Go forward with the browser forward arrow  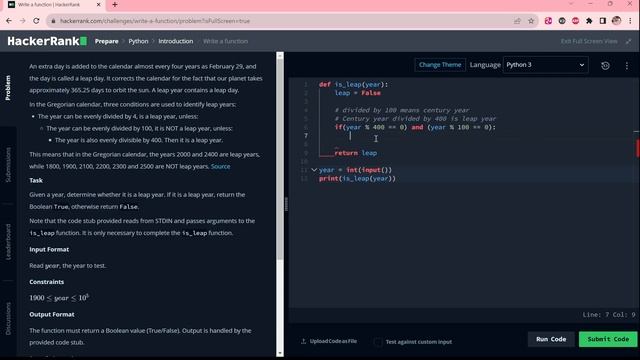22,21
